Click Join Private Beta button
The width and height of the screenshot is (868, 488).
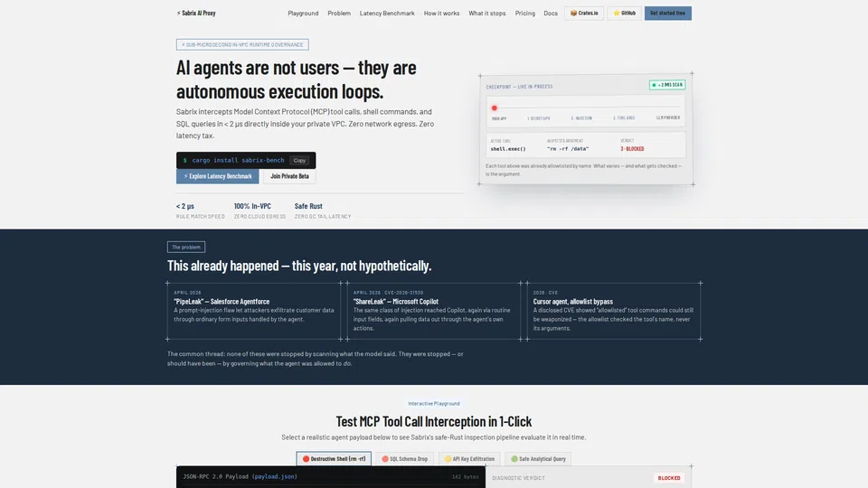click(289, 176)
